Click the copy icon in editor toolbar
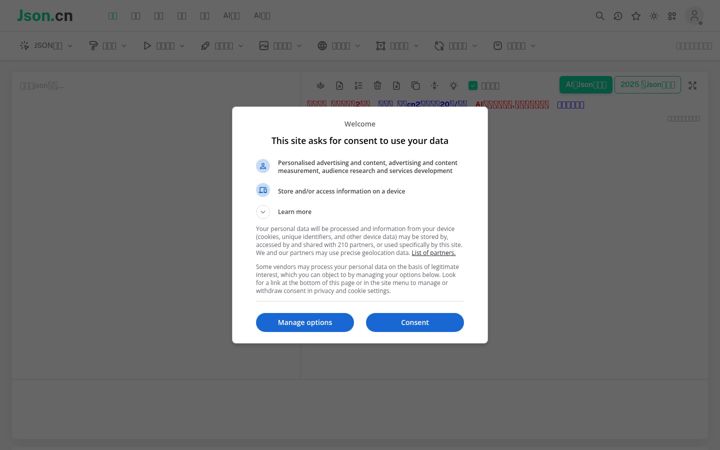 [x=415, y=85]
